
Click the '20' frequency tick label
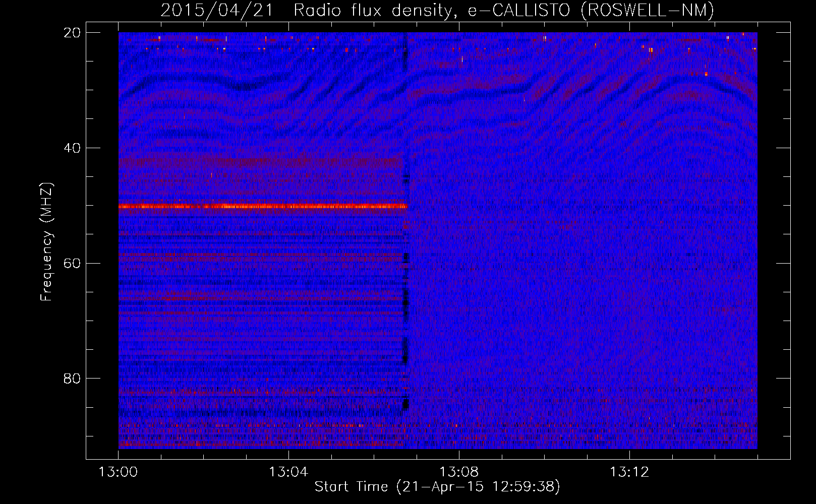pos(72,33)
